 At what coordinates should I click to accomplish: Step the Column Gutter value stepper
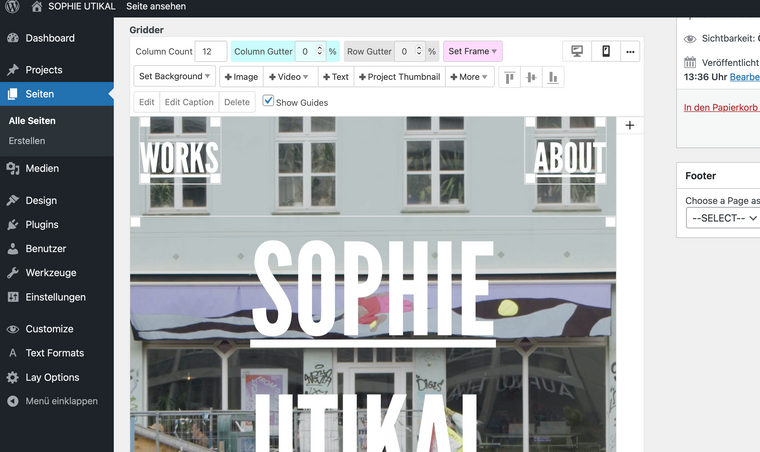click(x=319, y=51)
